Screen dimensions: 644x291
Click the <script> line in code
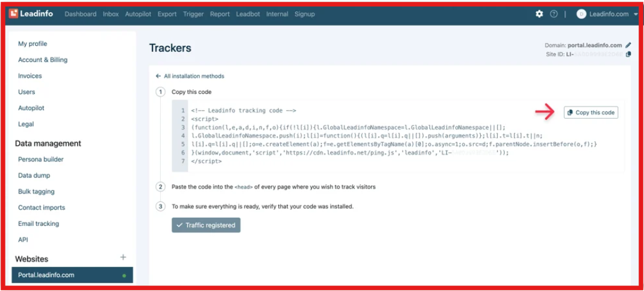pos(205,119)
